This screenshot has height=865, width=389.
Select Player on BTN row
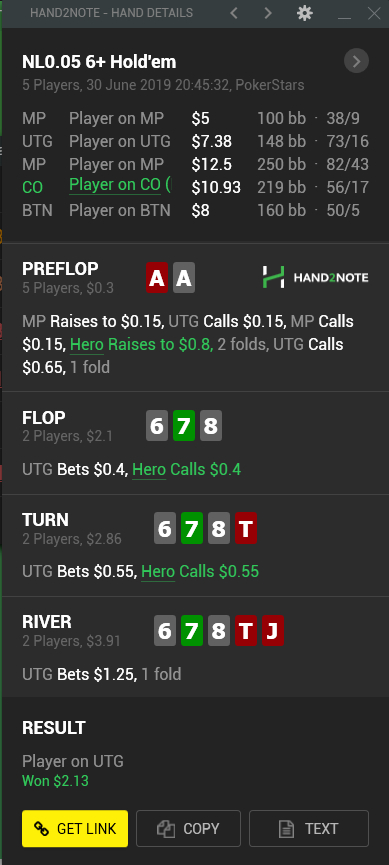195,210
